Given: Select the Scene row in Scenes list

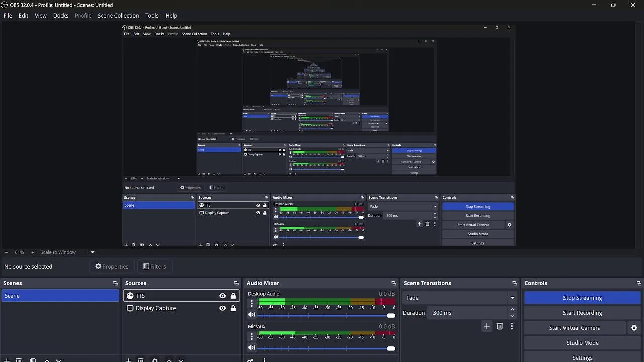Looking at the screenshot, I should [60, 296].
